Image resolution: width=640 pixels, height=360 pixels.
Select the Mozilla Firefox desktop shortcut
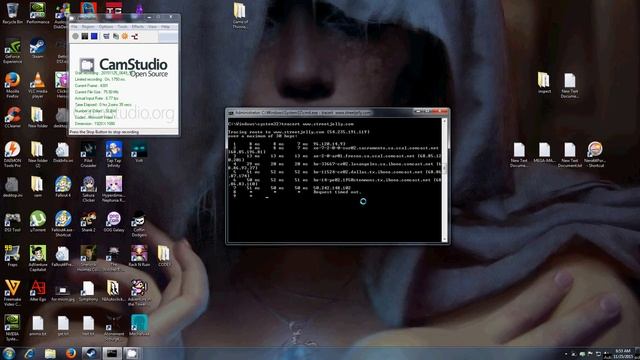pos(12,85)
